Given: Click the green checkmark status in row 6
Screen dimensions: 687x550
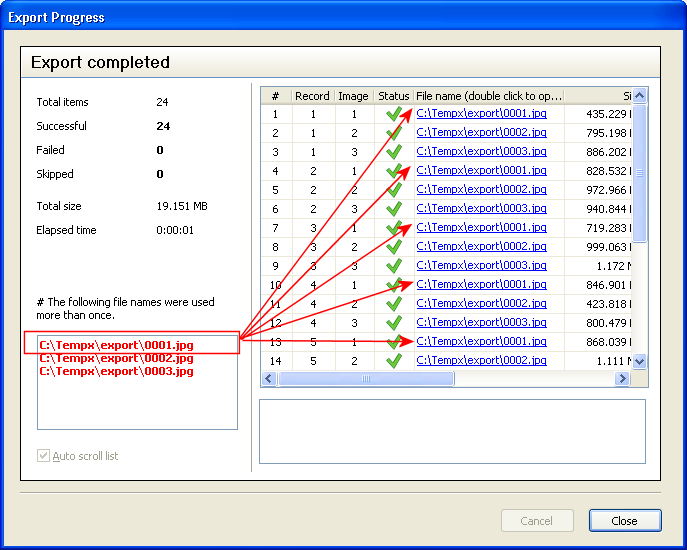Looking at the screenshot, I should pos(394,209).
